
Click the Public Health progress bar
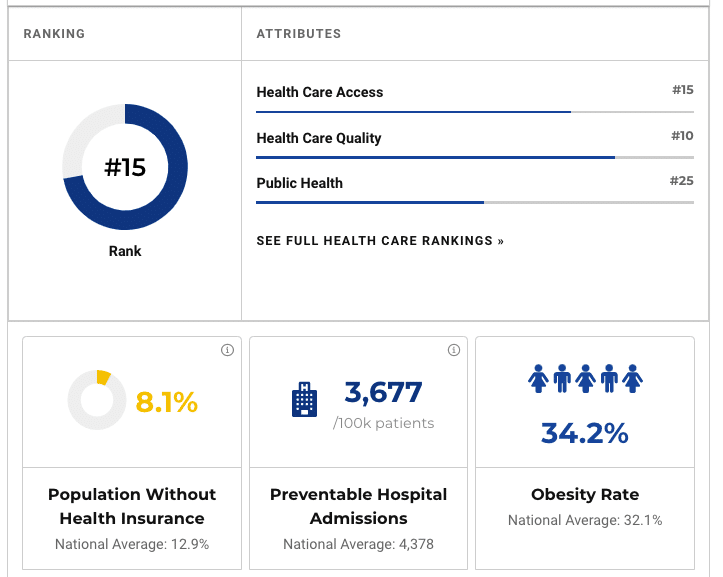(x=475, y=203)
